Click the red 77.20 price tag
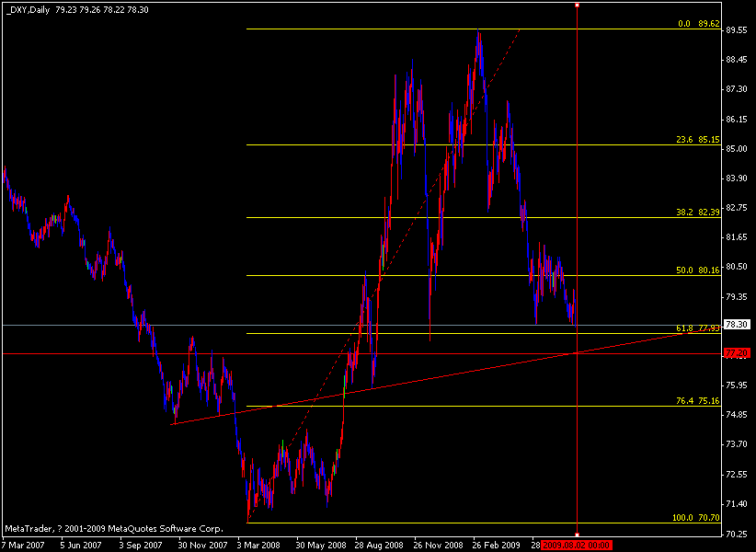 [736, 351]
